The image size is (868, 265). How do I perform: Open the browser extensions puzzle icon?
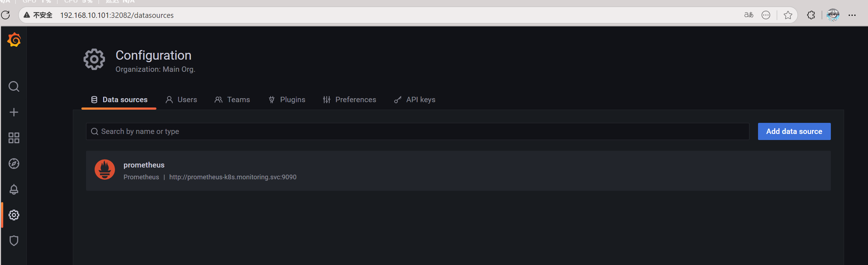point(811,15)
